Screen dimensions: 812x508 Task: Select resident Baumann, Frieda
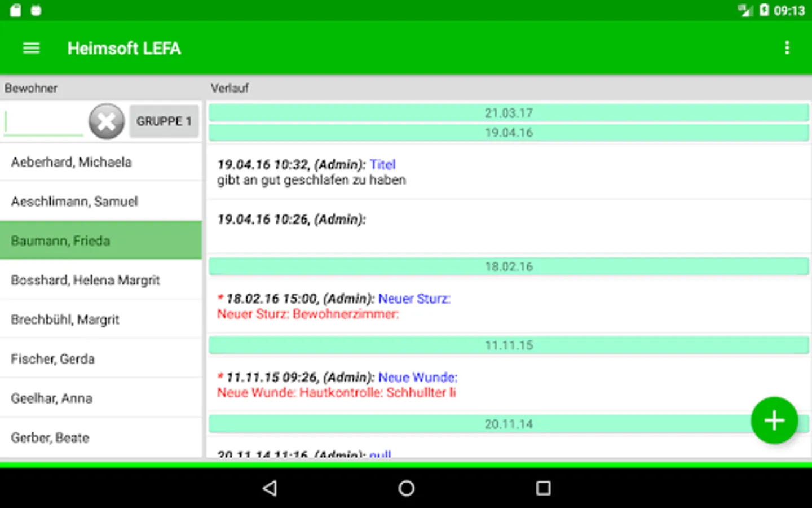pos(101,240)
